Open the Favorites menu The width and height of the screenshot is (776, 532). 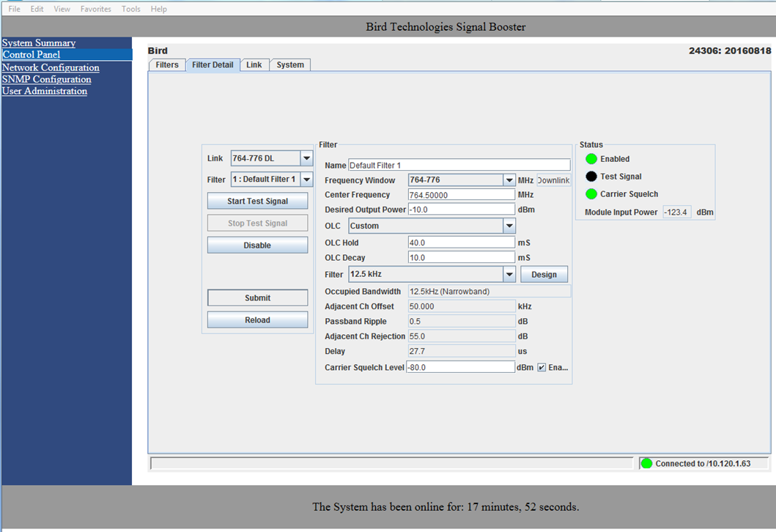tap(95, 9)
